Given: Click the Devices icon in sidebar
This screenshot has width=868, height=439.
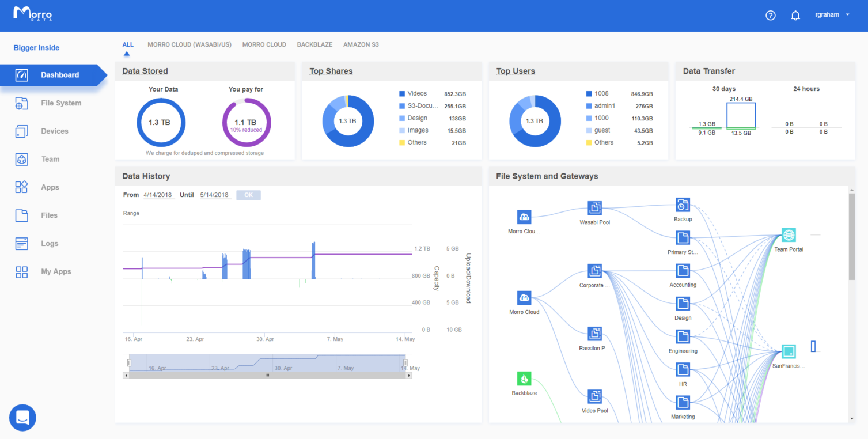Looking at the screenshot, I should 21,131.
